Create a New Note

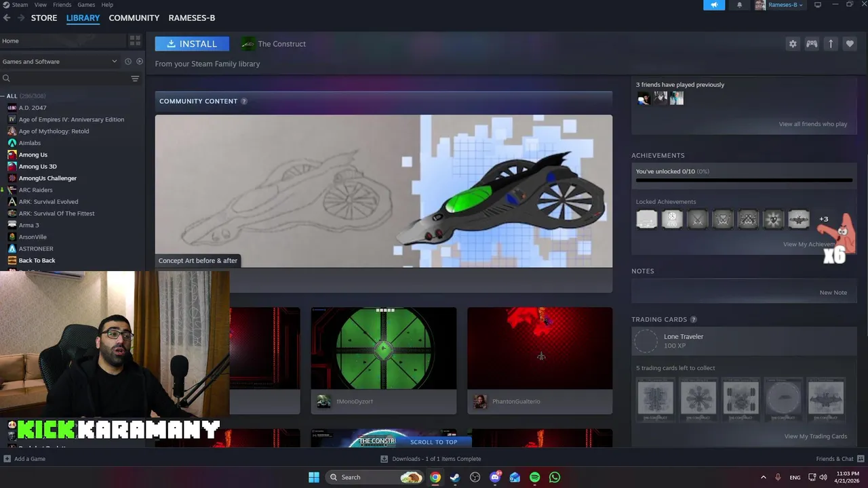[x=833, y=293]
